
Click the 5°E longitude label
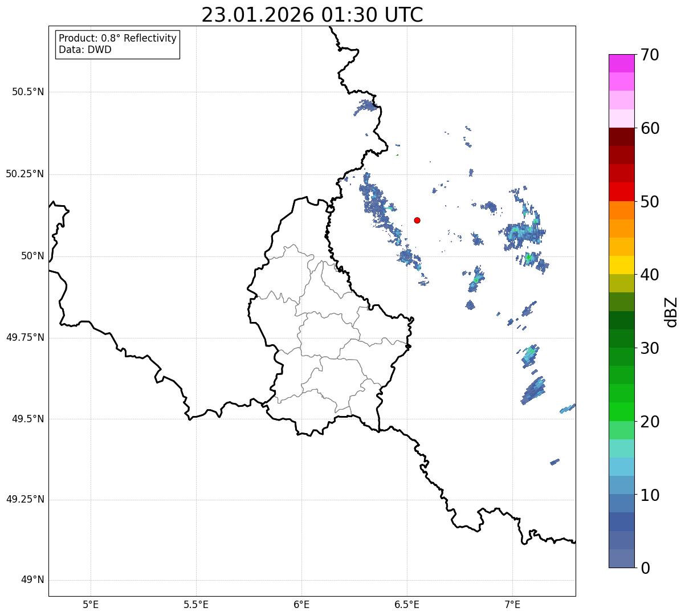(x=91, y=605)
